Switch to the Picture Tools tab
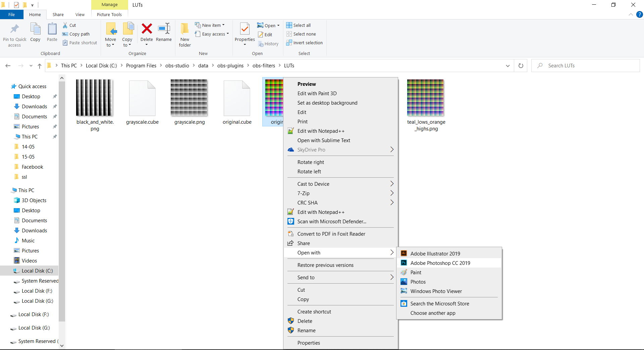Viewport: 644px width, 350px height. 109,14
